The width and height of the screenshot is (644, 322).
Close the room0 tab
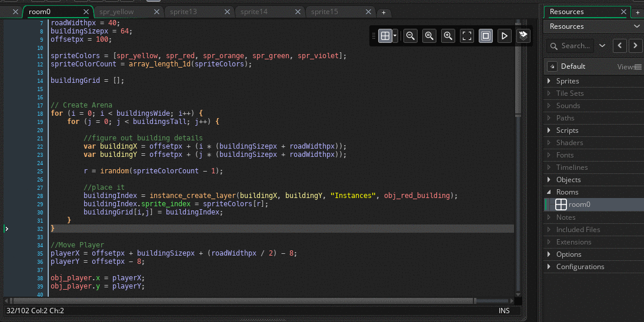click(x=86, y=12)
